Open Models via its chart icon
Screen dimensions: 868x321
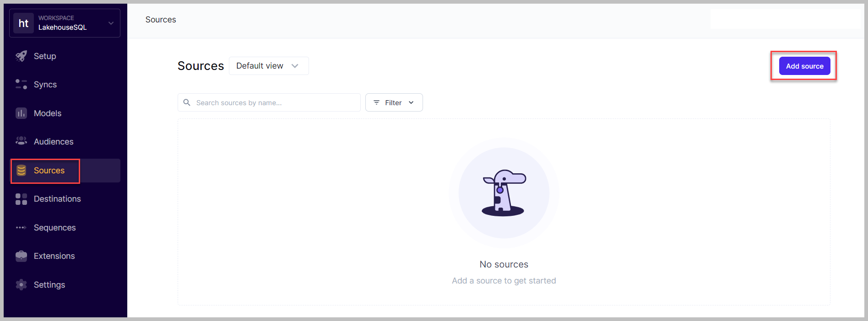(x=21, y=113)
